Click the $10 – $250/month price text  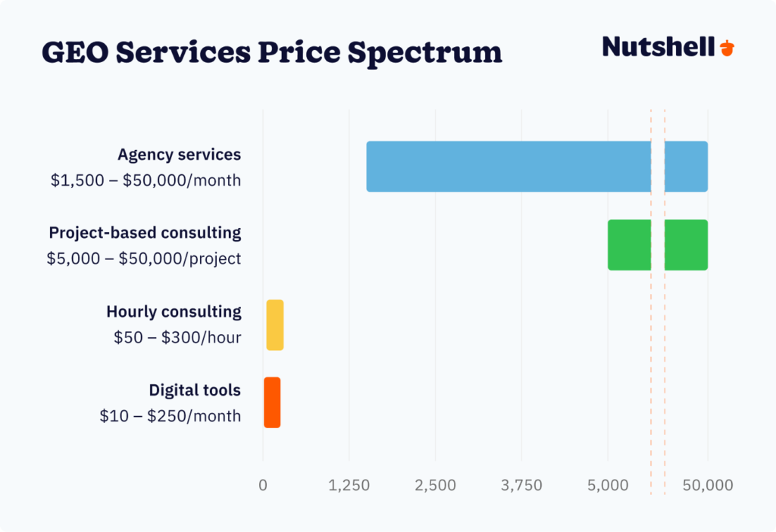[x=170, y=416]
